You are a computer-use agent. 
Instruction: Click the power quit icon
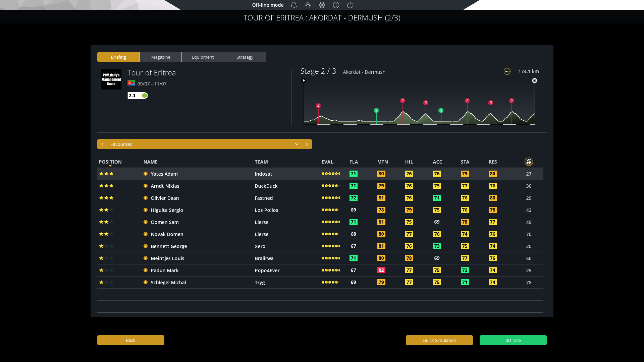click(350, 5)
